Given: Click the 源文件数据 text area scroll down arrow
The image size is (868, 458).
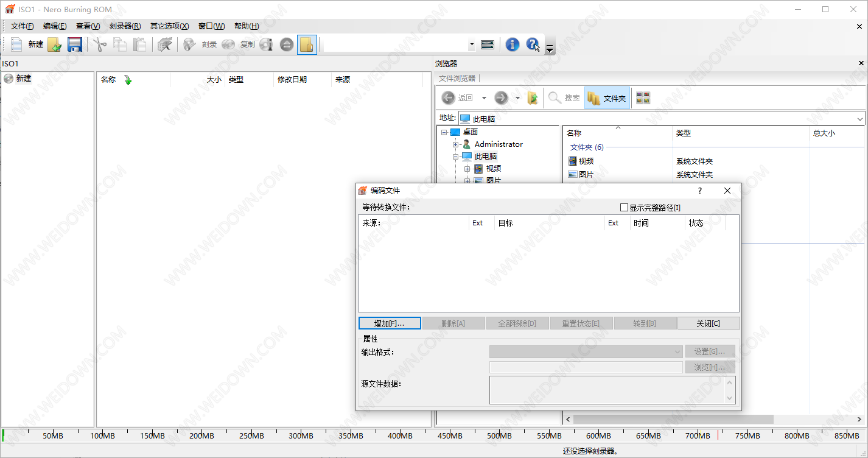Looking at the screenshot, I should 730,398.
